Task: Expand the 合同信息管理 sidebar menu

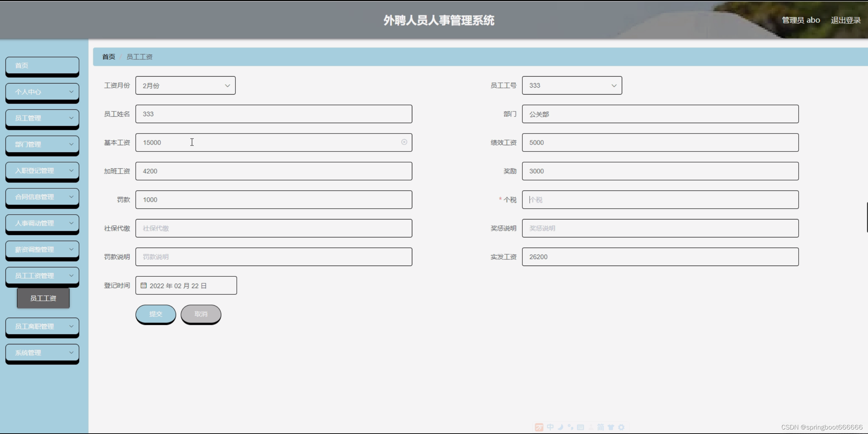Action: pyautogui.click(x=42, y=197)
